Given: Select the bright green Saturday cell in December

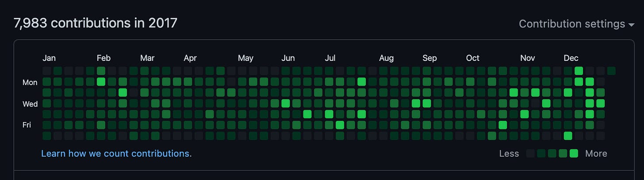Looking at the screenshot, I should (568, 135).
